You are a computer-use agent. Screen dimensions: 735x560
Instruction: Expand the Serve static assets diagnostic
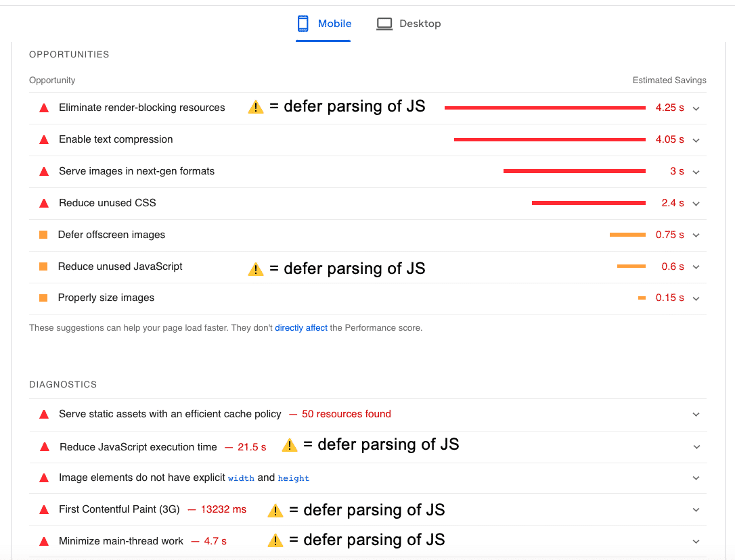coord(696,414)
